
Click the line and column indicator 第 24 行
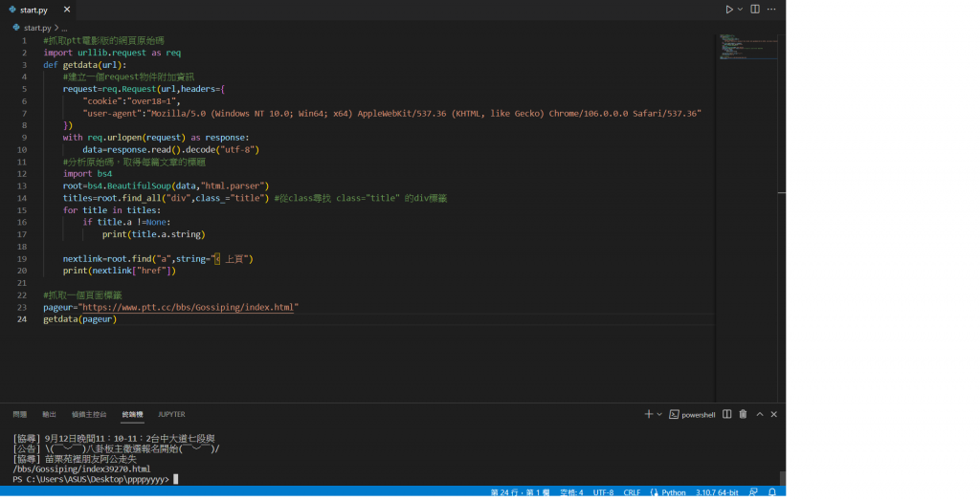point(520,493)
